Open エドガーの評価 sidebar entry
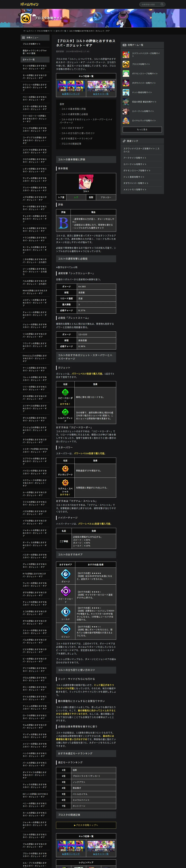The width and height of the screenshot is (186, 868). click(35, 107)
